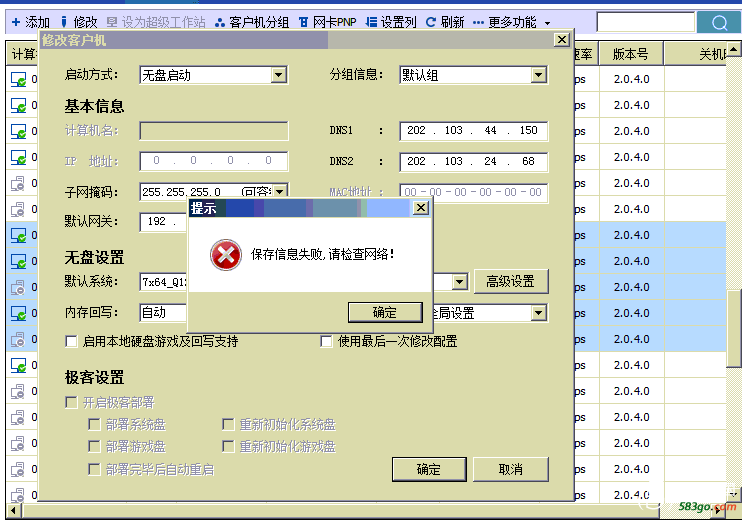The height and width of the screenshot is (522, 742).
Task: Click the 无盘设置 section heading
Action: click(x=94, y=257)
